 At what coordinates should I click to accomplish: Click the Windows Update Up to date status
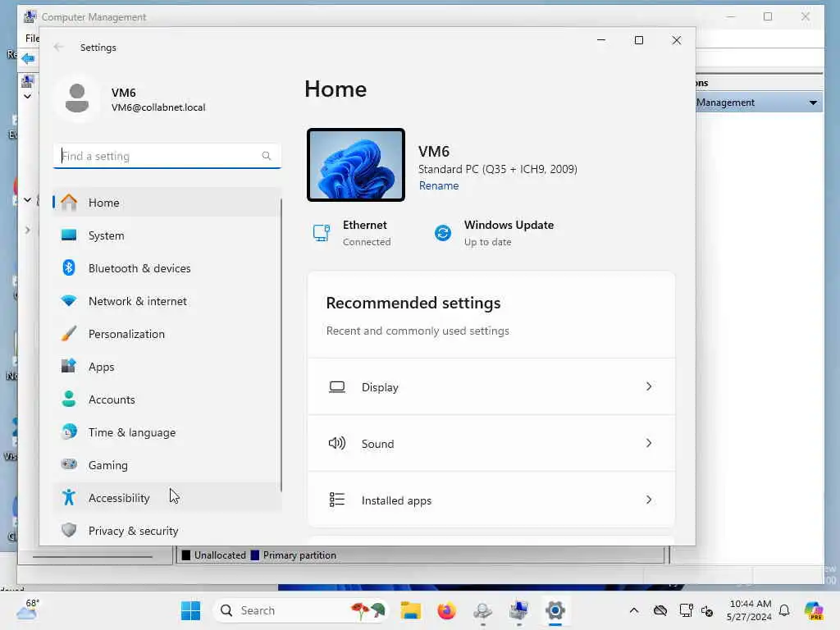pos(487,242)
